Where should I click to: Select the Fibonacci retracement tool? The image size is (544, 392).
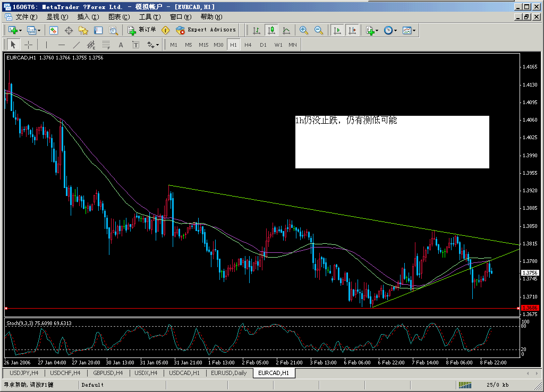(106, 45)
